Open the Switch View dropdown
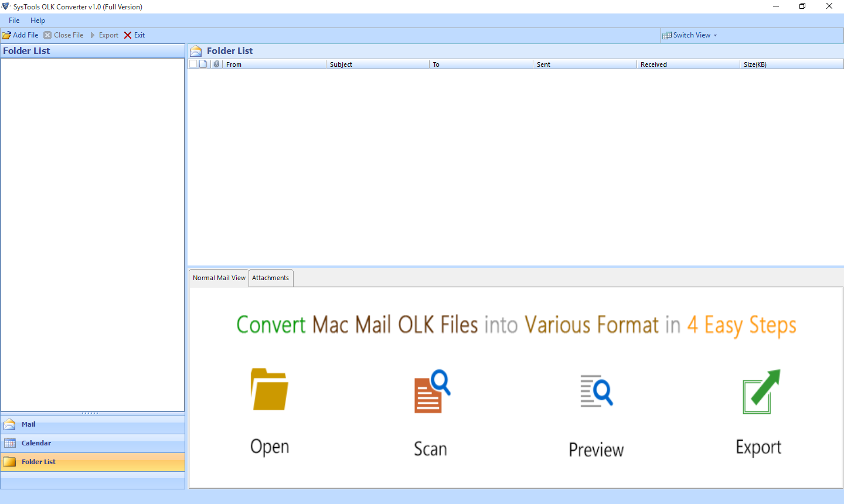The height and width of the screenshot is (504, 844). click(690, 35)
